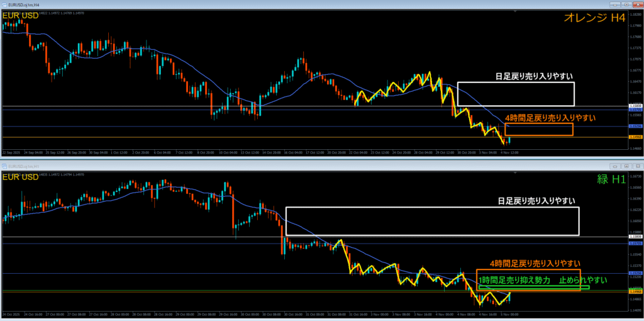The image size is (644, 321).
Task: Close the EURUSD H1 chart window
Action: (x=637, y=166)
